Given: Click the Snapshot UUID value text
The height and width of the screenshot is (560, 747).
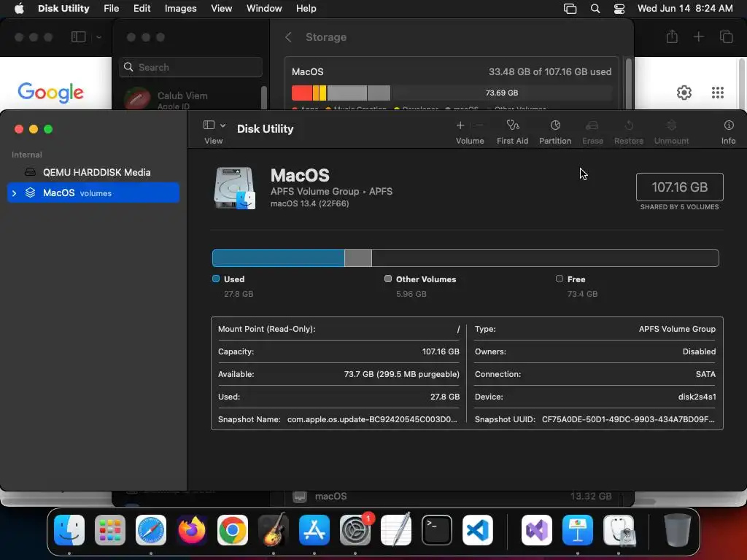Looking at the screenshot, I should 628,419.
